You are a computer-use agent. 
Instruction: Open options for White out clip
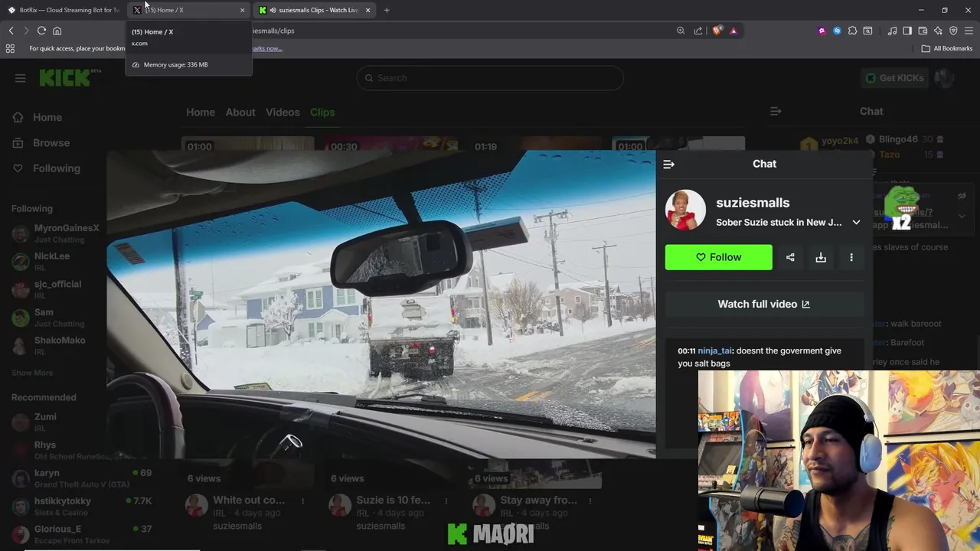[303, 500]
